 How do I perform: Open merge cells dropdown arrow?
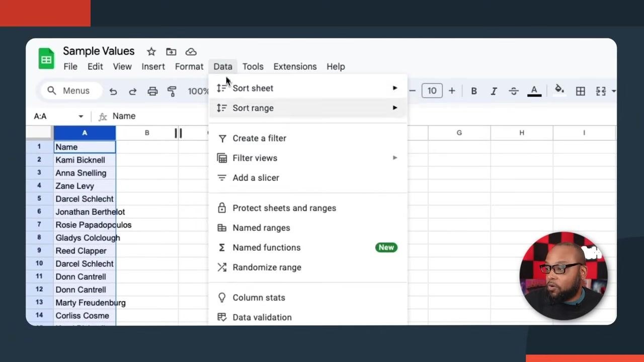click(x=614, y=91)
